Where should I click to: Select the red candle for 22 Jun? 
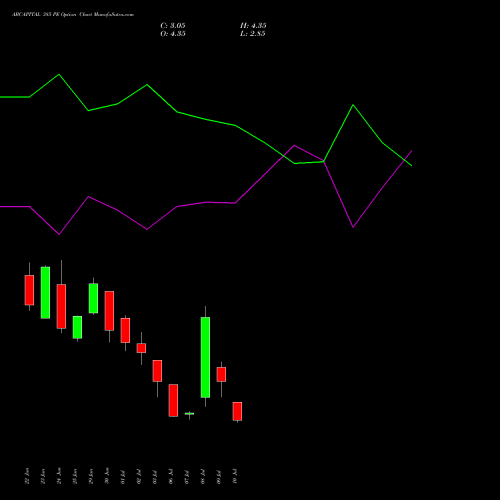coord(29,290)
